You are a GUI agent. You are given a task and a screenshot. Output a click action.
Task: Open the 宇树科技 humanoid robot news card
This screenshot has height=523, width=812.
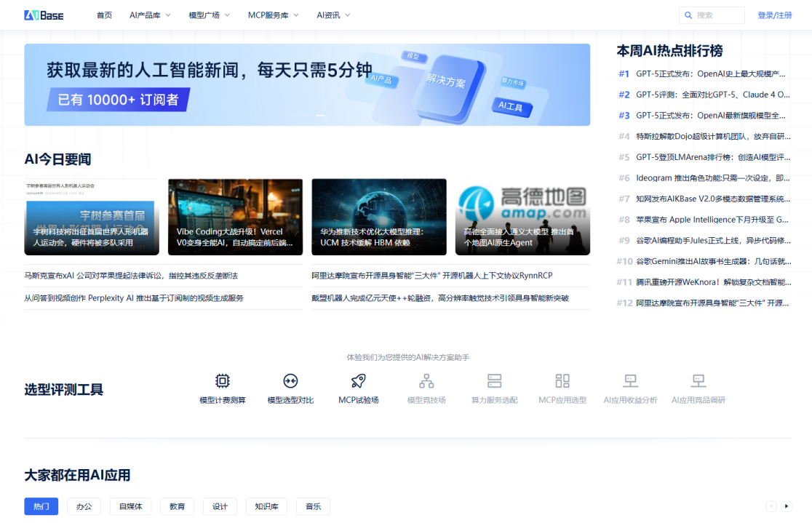click(92, 217)
